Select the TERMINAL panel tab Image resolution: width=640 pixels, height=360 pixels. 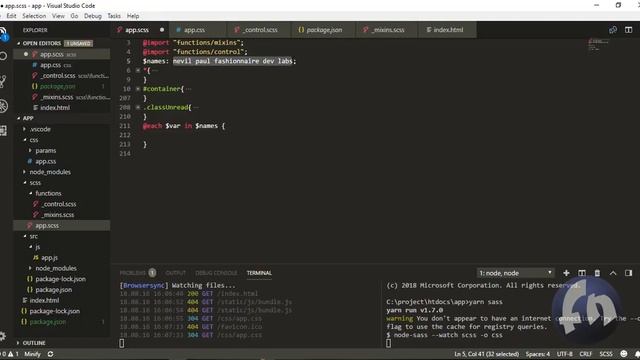[x=259, y=273]
